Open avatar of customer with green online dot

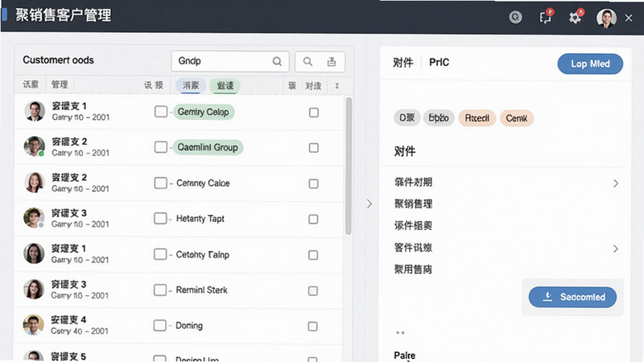(x=34, y=146)
